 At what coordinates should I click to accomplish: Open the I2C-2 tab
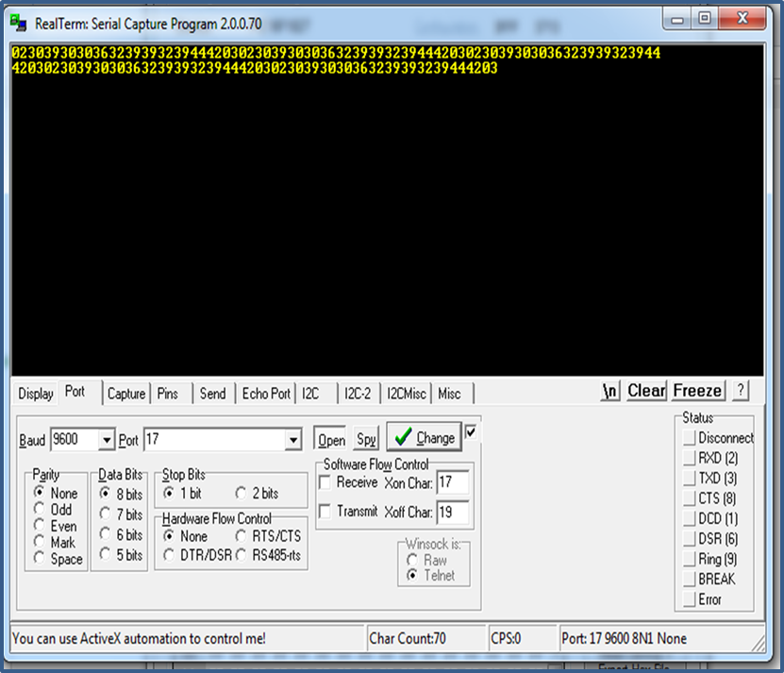(358, 394)
